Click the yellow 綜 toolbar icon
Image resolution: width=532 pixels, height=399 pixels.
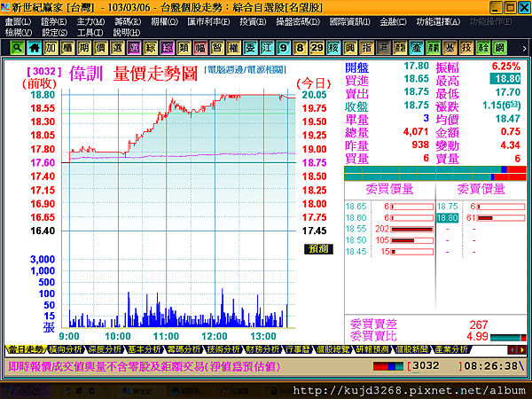pyautogui.click(x=151, y=48)
